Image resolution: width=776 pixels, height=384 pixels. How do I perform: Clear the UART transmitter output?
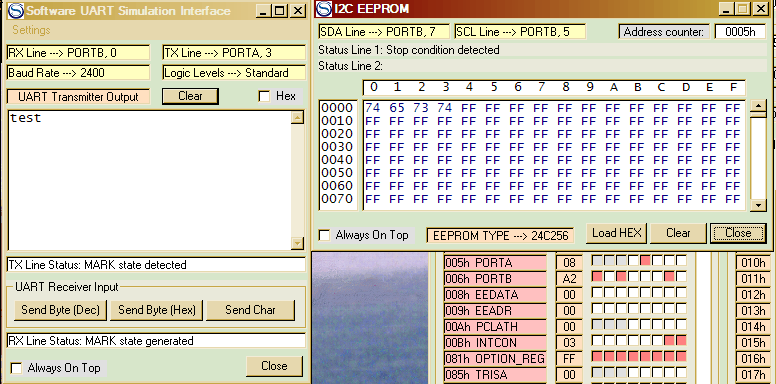(190, 96)
